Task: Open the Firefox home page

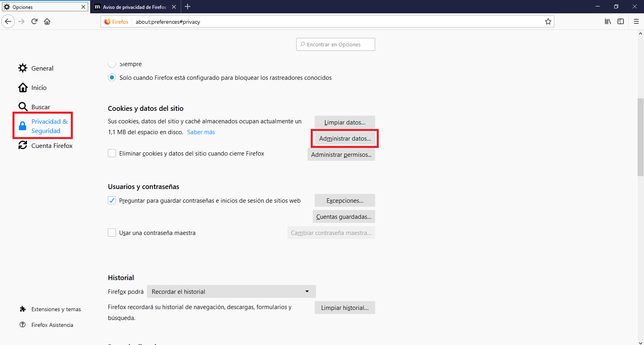Action: point(47,21)
